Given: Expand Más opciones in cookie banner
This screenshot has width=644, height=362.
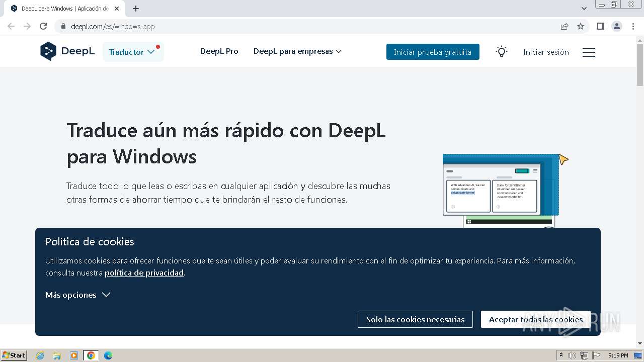Looking at the screenshot, I should click(x=77, y=295).
